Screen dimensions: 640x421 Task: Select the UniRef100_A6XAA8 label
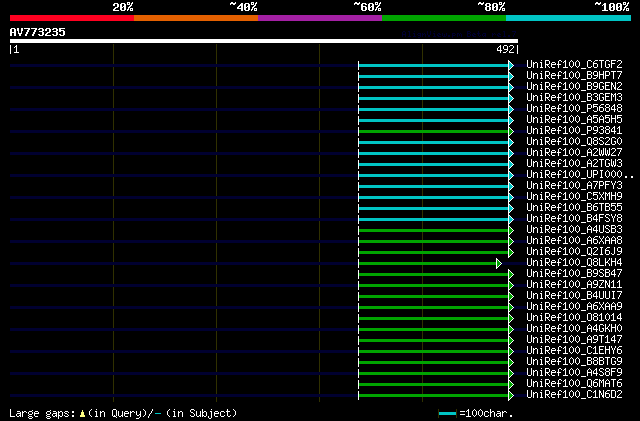coord(574,241)
